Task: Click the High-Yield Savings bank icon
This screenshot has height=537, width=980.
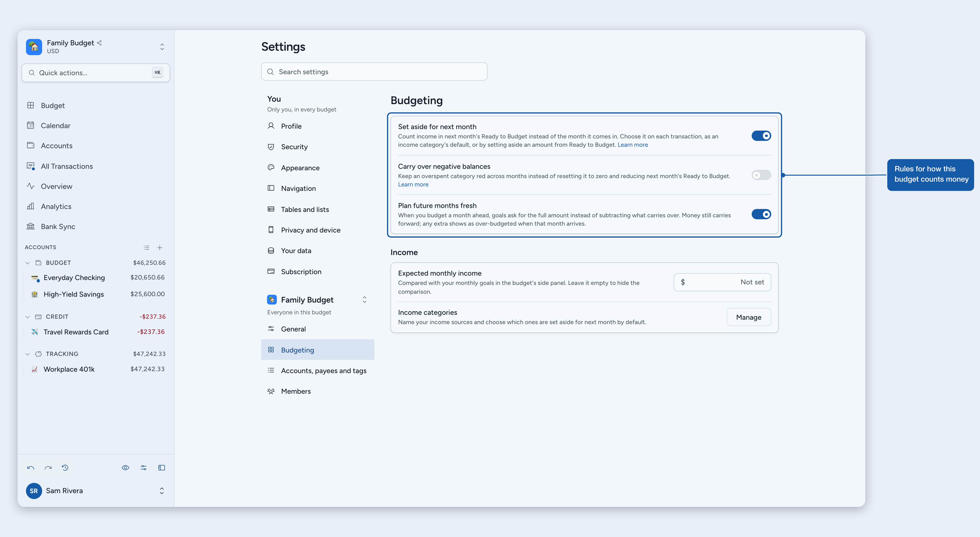Action: pyautogui.click(x=35, y=294)
